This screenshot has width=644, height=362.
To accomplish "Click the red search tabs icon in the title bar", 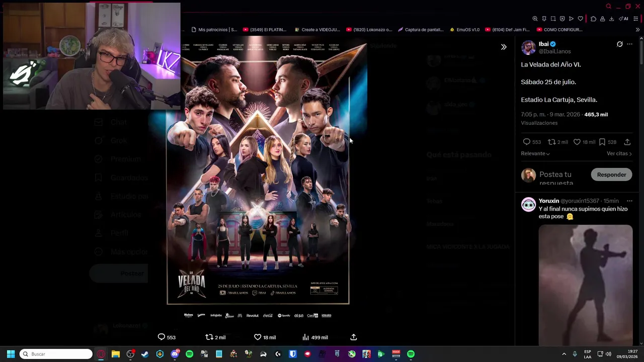I will [608, 7].
